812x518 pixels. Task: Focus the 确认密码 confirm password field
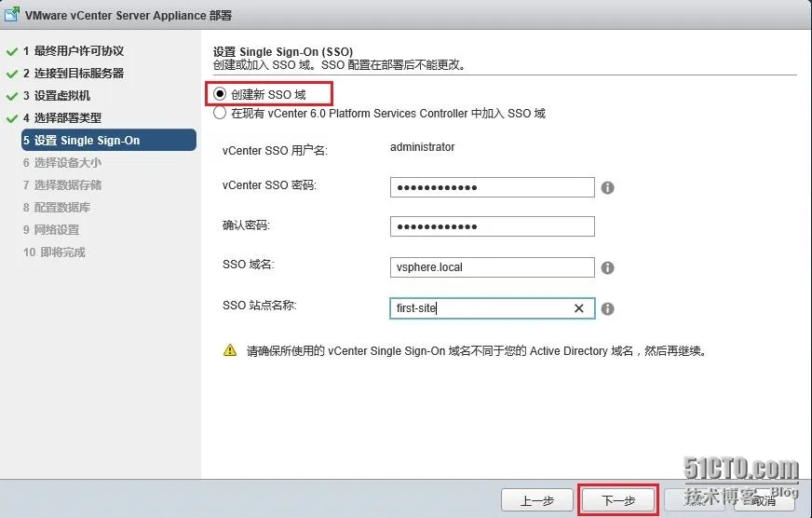click(492, 226)
